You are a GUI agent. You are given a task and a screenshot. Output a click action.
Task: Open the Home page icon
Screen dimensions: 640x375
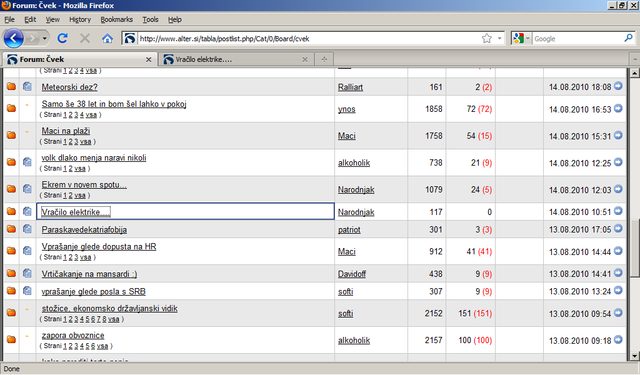pyautogui.click(x=107, y=38)
